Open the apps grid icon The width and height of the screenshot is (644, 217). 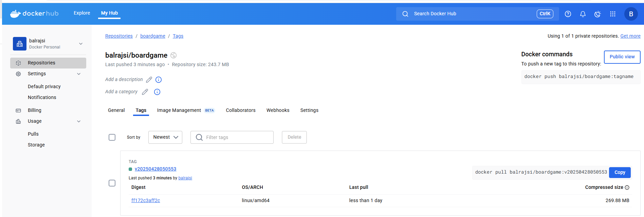(x=613, y=14)
